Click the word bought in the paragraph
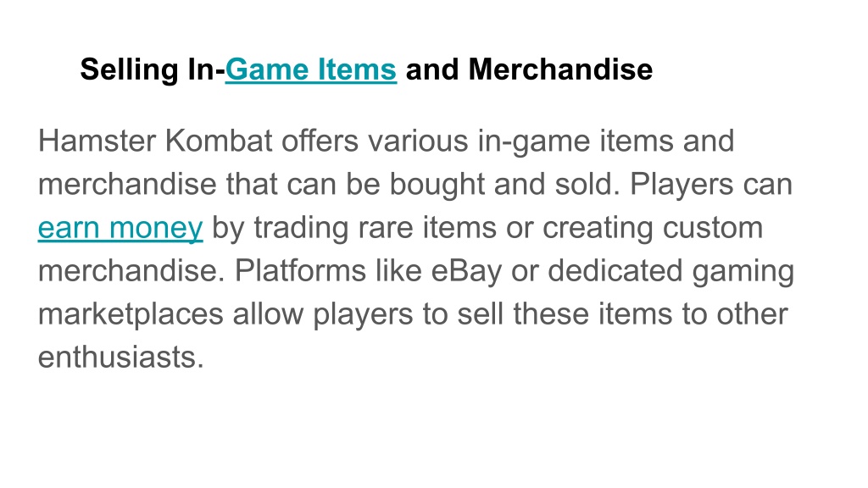Image resolution: width=868 pixels, height=488 pixels. (437, 184)
